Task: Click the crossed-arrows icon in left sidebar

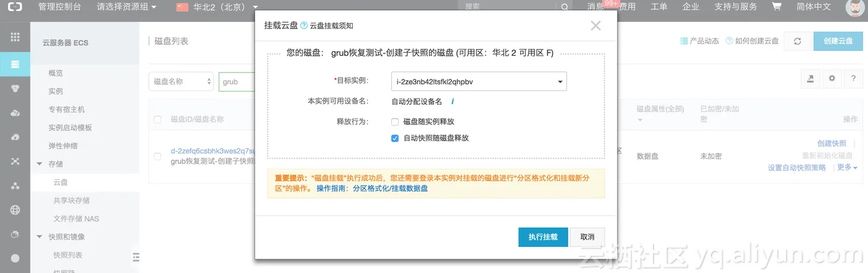Action: coord(15,161)
